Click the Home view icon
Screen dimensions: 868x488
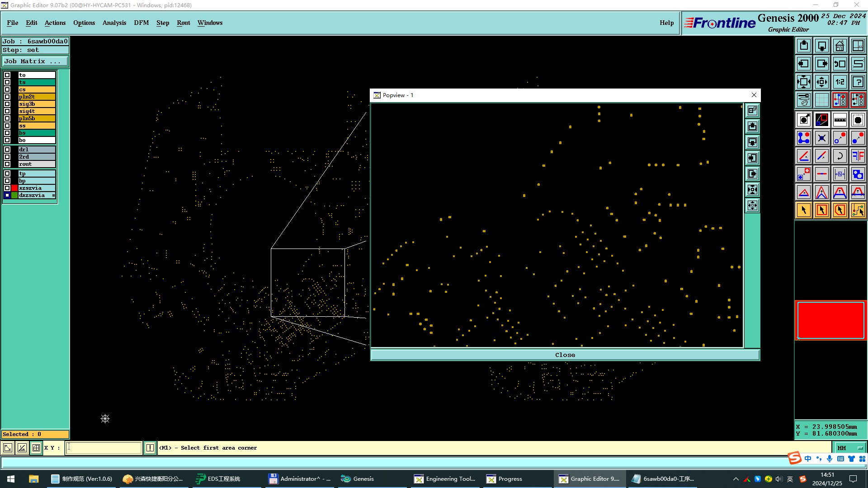[x=840, y=46]
